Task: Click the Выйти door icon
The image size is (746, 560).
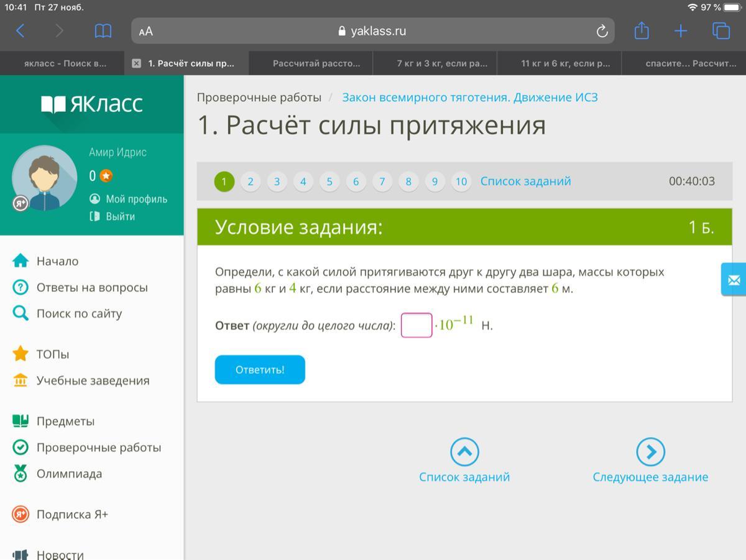Action: point(94,216)
